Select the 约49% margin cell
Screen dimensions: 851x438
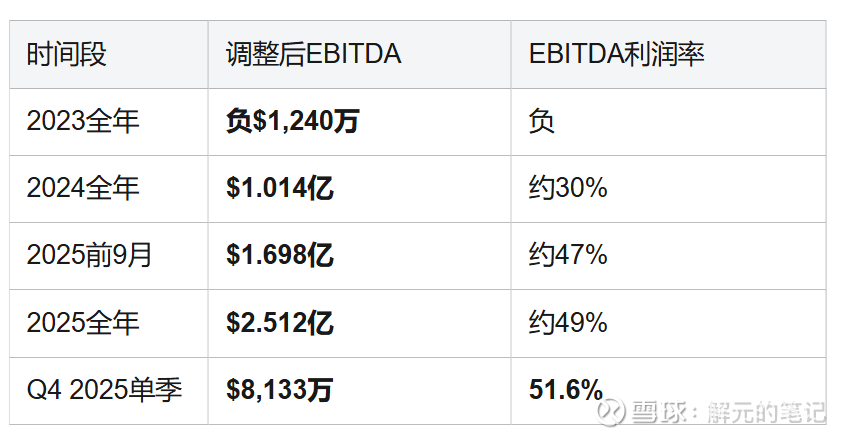coord(568,323)
